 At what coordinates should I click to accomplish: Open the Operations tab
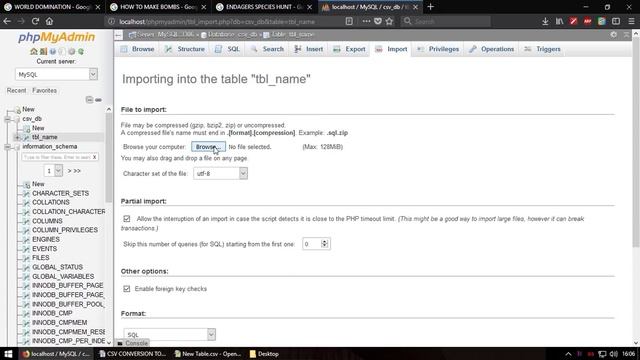[x=491, y=49]
